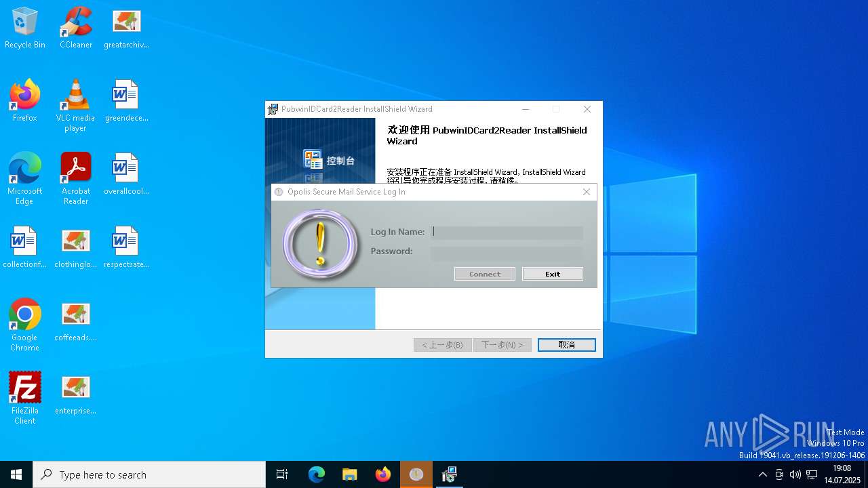Switch to the Opolis mail taskbar item
868x488 pixels.
pos(416,474)
